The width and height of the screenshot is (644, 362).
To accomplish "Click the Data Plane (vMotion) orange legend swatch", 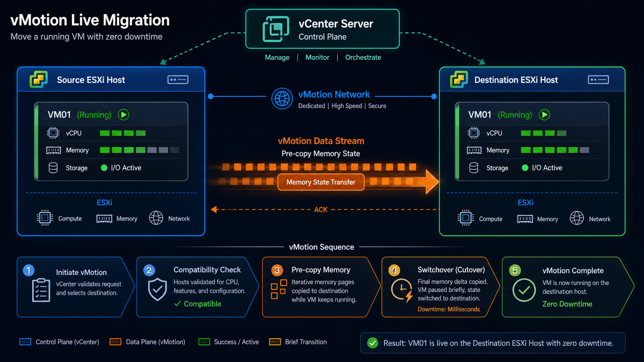I will click(116, 342).
